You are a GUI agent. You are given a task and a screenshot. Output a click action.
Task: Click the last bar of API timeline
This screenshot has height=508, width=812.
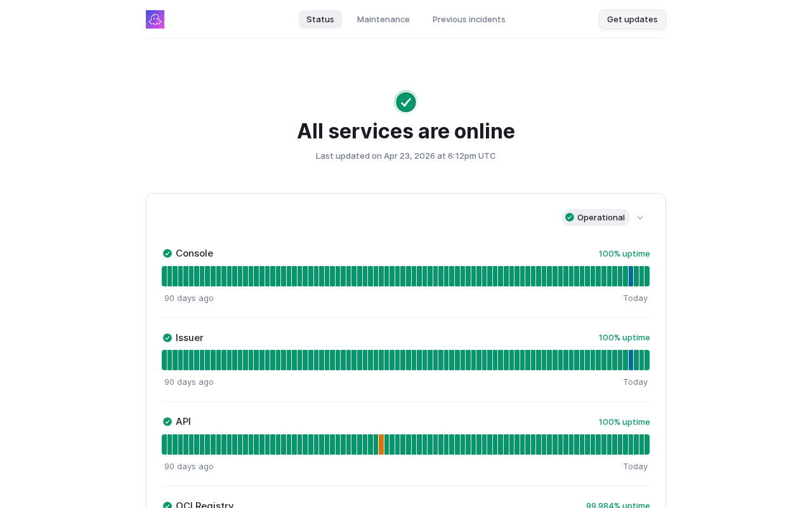[x=647, y=444]
